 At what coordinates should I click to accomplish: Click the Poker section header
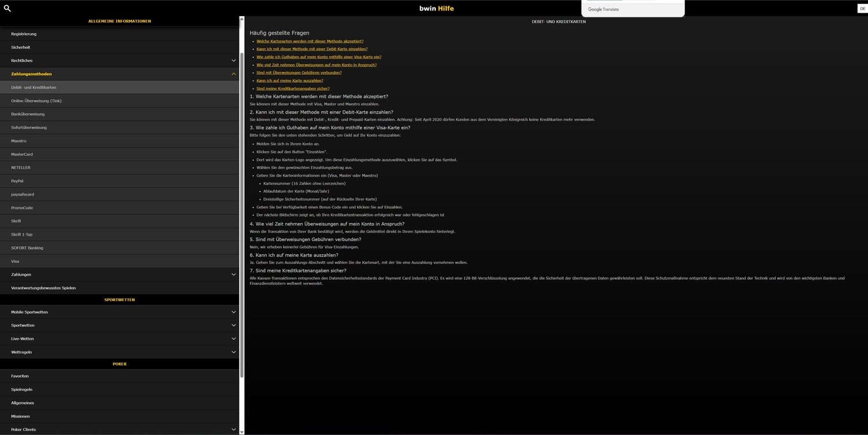(120, 364)
